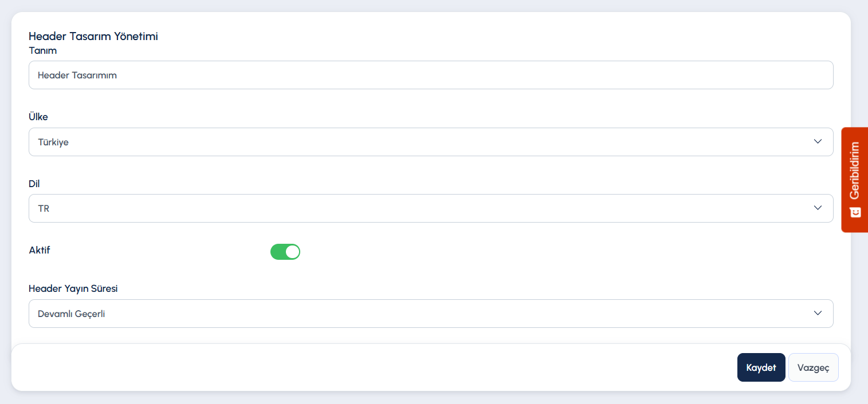Open the Ülke dropdown showing Türkiye
Image resolution: width=868 pixels, height=404 pixels.
pos(431,142)
